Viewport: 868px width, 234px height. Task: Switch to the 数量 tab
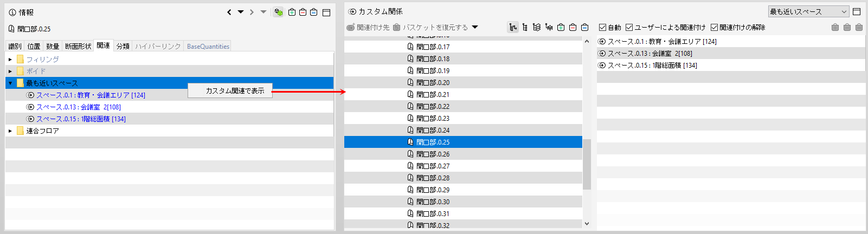pyautogui.click(x=53, y=46)
